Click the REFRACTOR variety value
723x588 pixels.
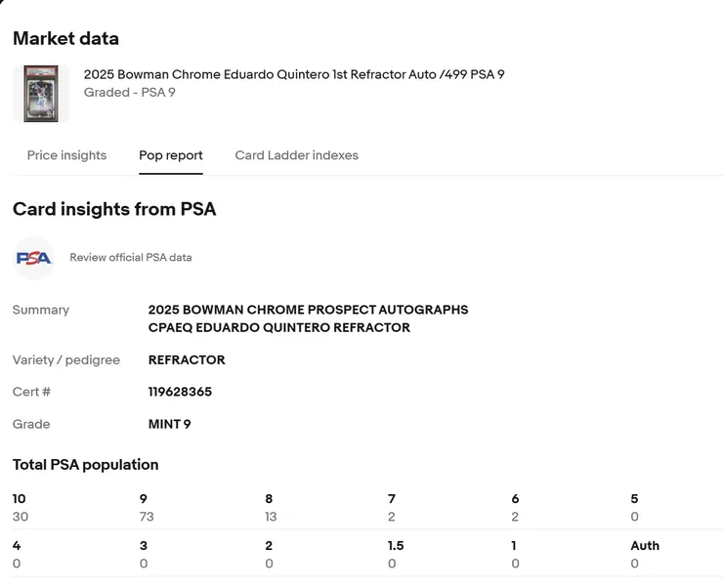coord(187,359)
